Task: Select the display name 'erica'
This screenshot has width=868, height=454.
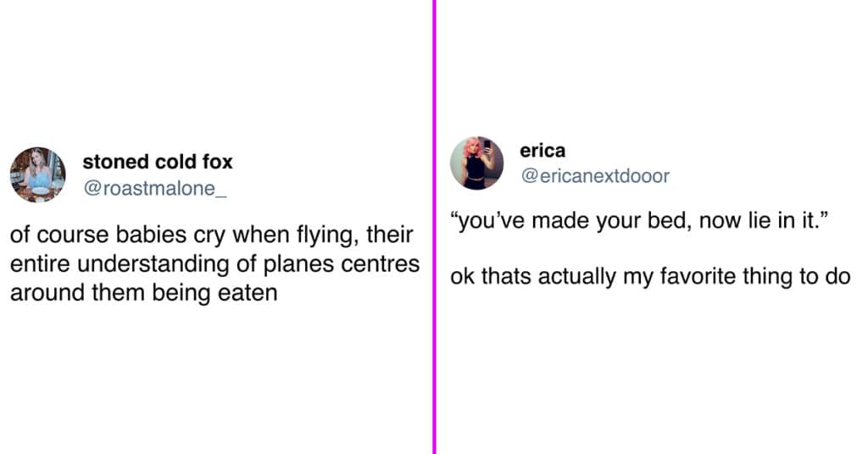Action: click(542, 151)
